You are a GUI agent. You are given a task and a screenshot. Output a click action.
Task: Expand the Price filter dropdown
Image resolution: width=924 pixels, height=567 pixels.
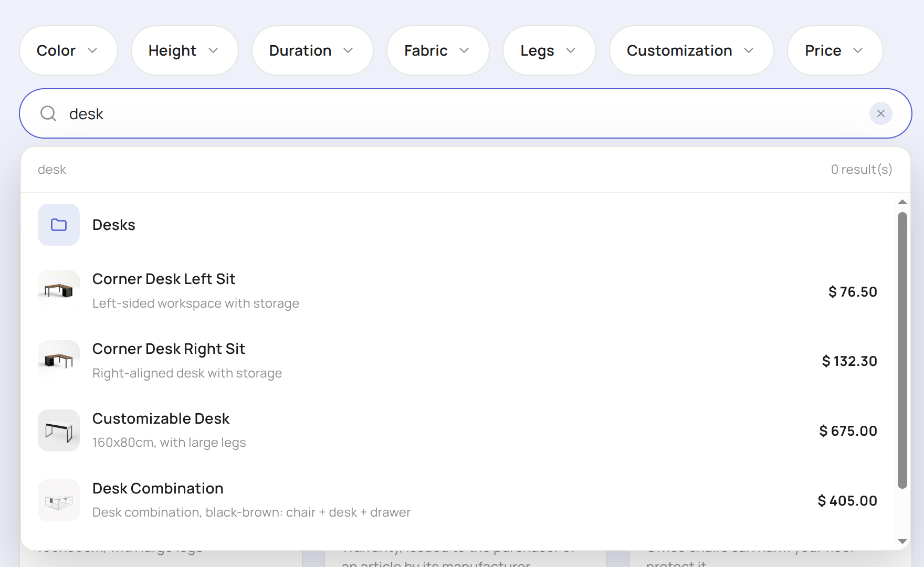point(835,50)
